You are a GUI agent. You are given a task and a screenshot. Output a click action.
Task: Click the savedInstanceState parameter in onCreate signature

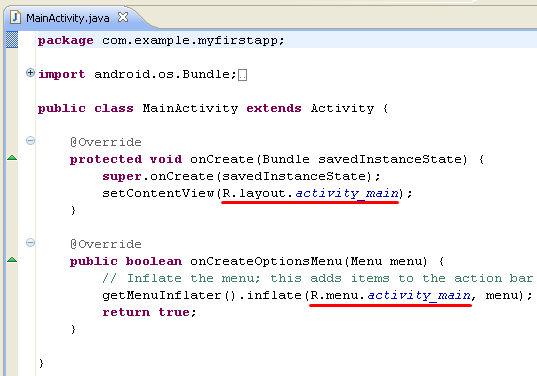[x=390, y=159]
